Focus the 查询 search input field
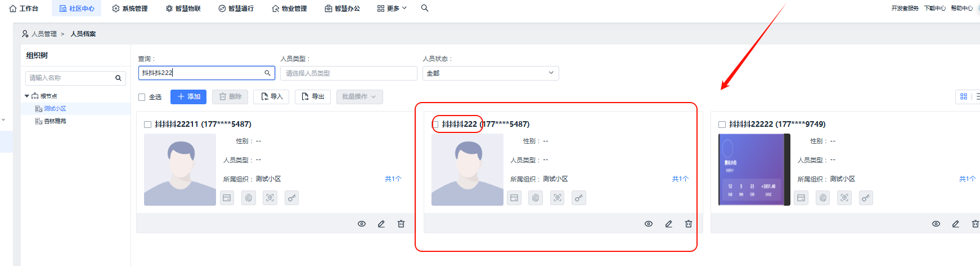 coord(206,73)
